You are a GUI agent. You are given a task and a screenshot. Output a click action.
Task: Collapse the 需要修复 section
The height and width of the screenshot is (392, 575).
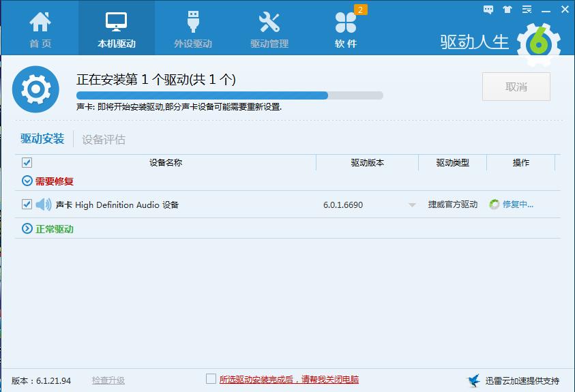click(x=27, y=181)
